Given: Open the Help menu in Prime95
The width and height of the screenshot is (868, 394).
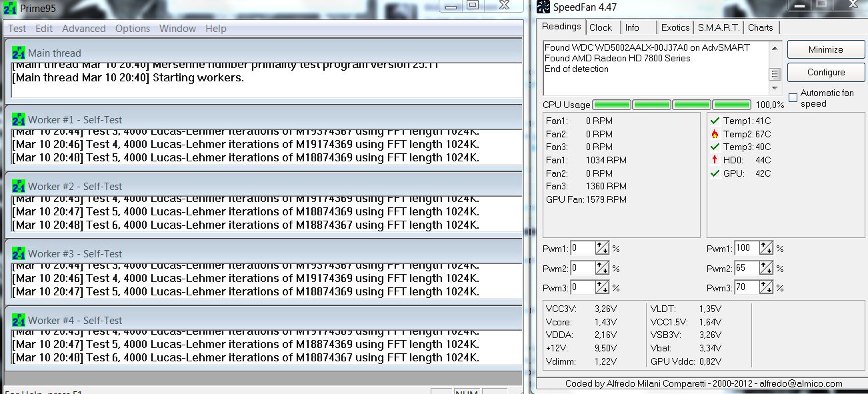Looking at the screenshot, I should 216,29.
